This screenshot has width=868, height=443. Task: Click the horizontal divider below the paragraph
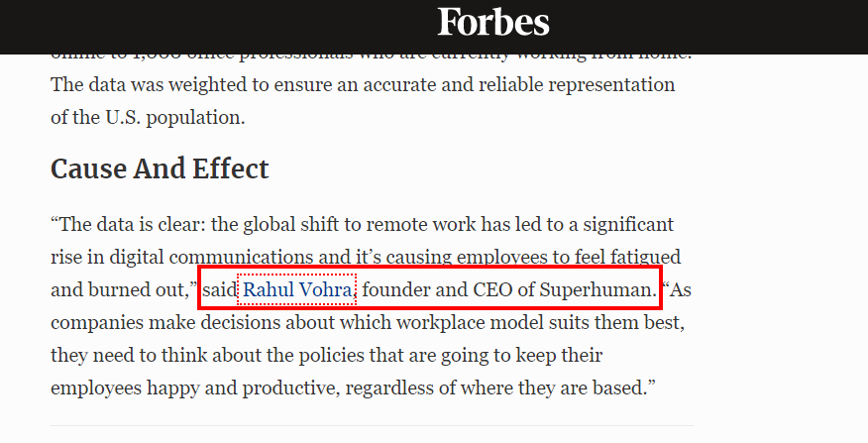point(372,425)
